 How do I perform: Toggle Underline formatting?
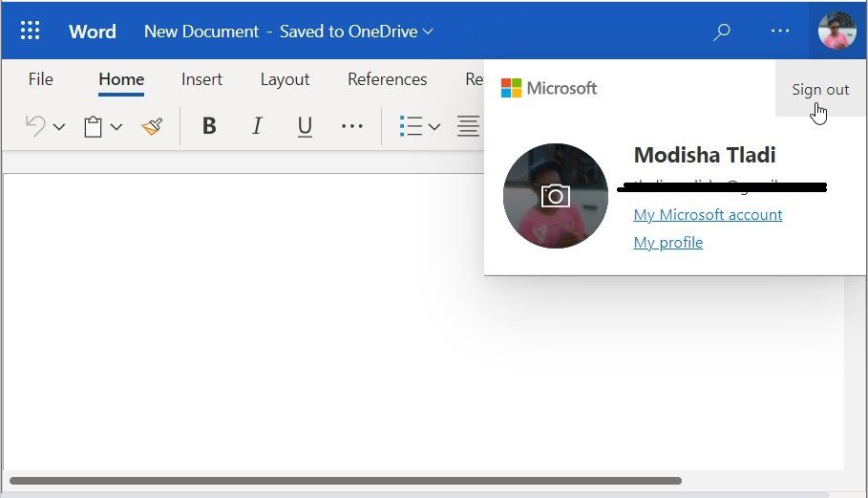[305, 127]
